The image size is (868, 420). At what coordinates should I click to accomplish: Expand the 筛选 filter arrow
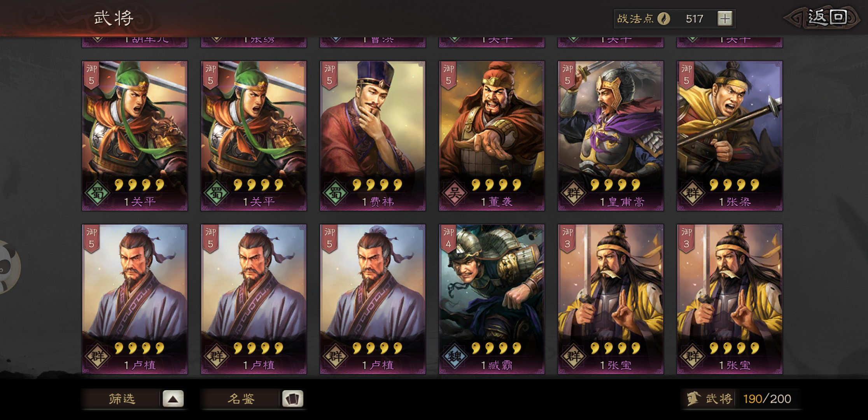pyautogui.click(x=173, y=399)
